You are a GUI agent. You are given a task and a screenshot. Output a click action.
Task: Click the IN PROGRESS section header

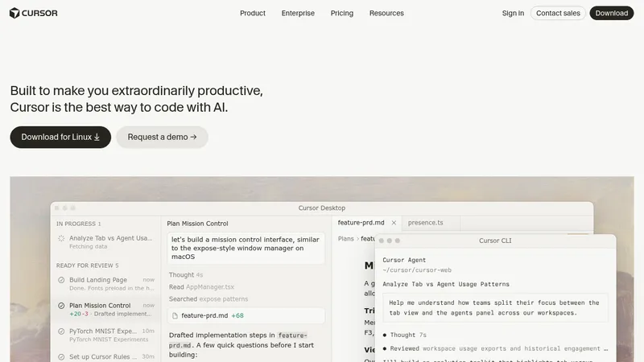[x=78, y=224]
